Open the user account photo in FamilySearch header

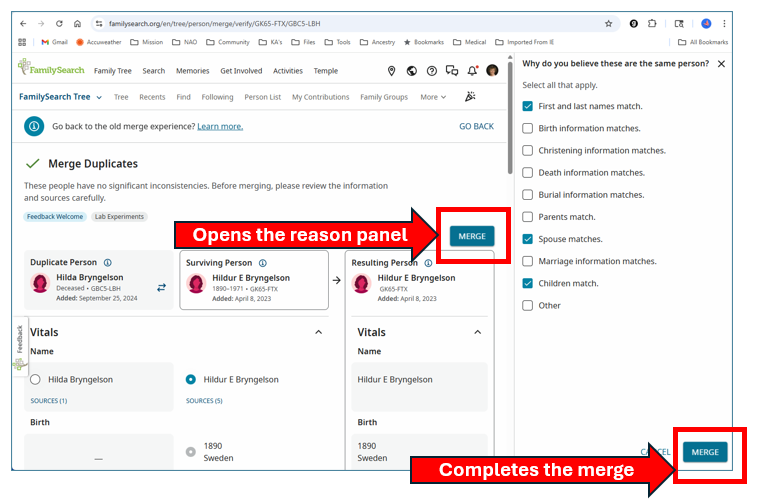[x=492, y=71]
